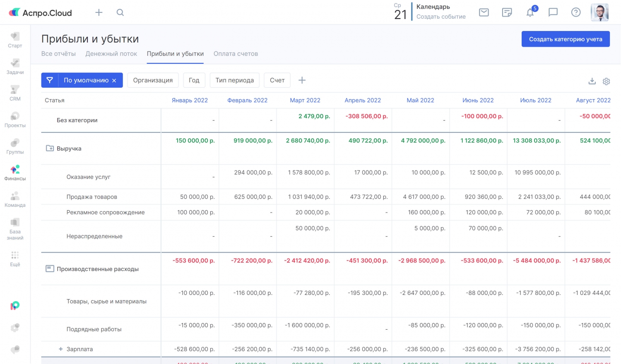Switch to Оплата счетов tab

(236, 54)
